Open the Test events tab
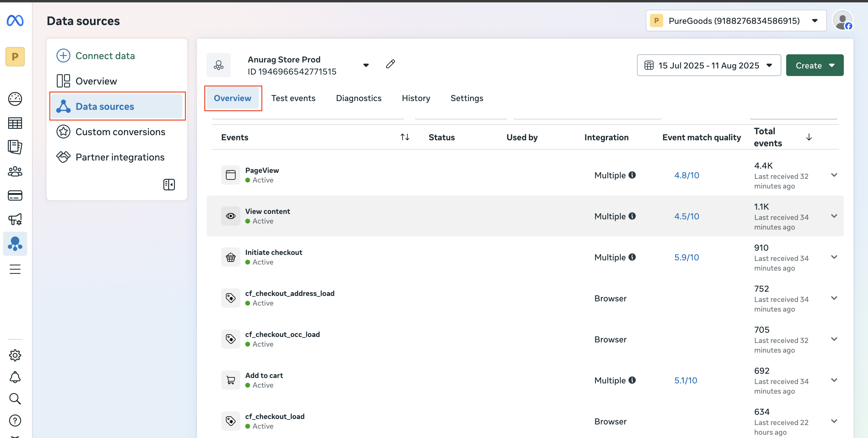 click(x=293, y=98)
